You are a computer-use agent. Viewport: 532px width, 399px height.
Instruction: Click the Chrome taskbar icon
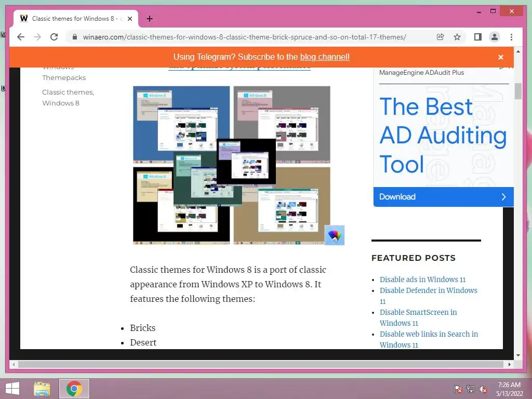coord(74,389)
